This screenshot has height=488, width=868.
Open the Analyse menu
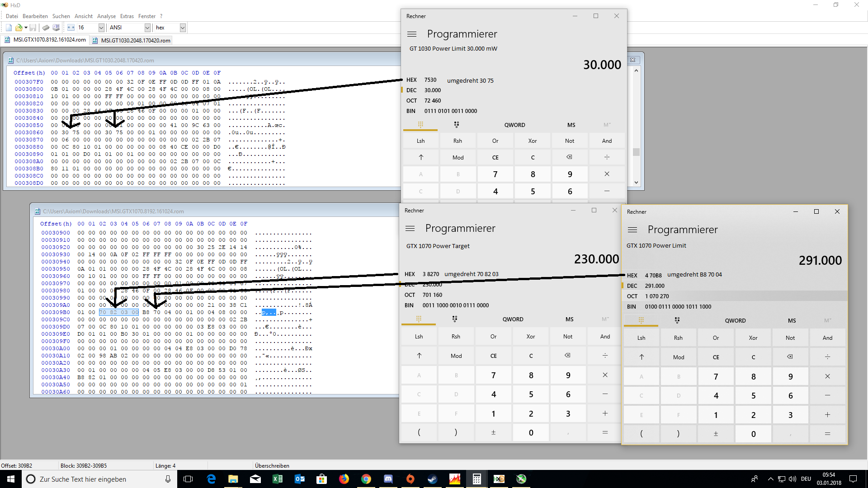point(106,16)
